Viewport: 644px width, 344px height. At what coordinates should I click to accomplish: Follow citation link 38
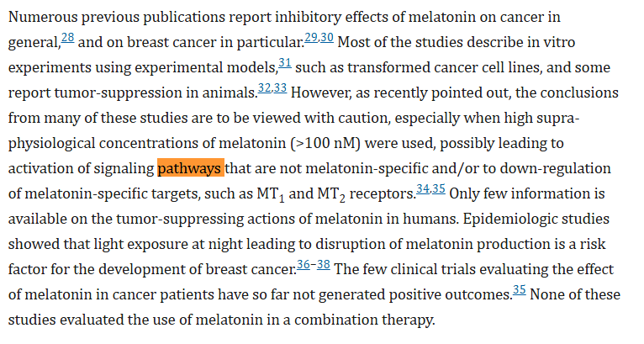coord(324,265)
